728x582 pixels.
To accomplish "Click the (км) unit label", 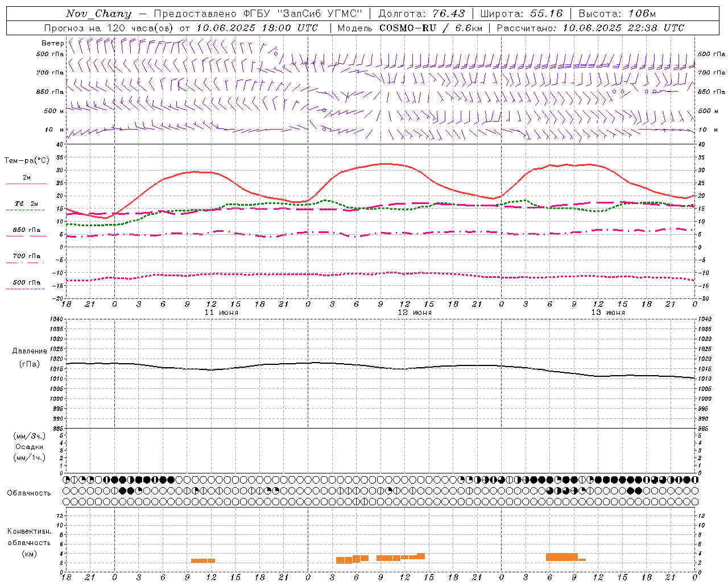I will [29, 554].
